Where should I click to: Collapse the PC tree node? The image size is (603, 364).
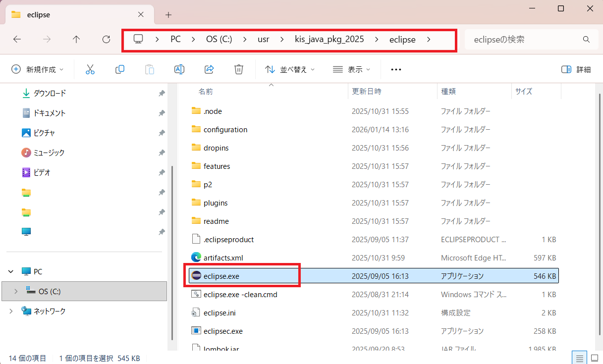tap(11, 271)
